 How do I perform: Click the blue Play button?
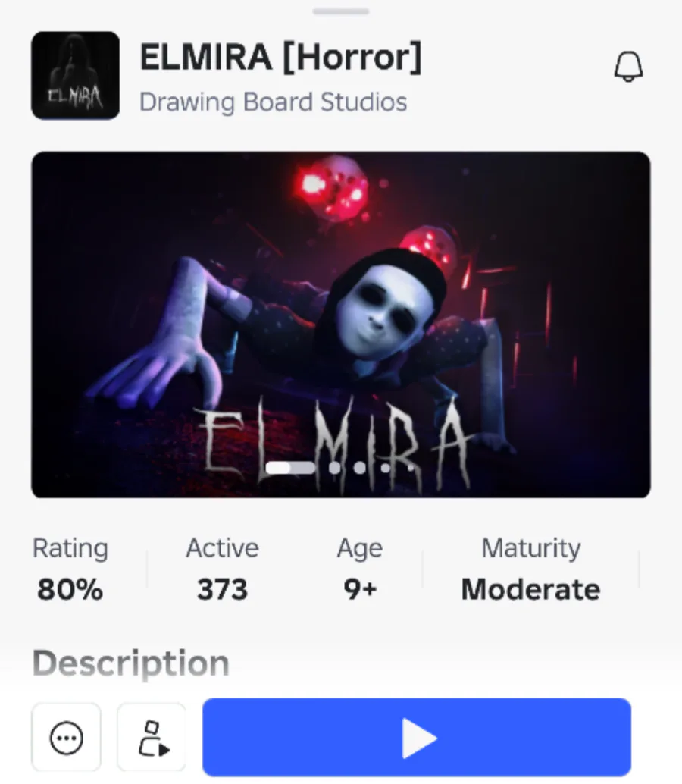click(417, 738)
